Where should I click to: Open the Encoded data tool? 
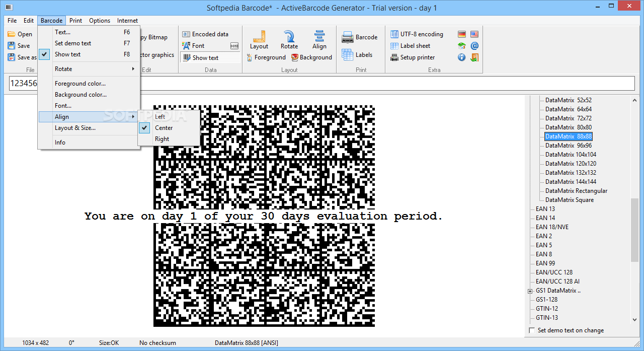tap(205, 34)
